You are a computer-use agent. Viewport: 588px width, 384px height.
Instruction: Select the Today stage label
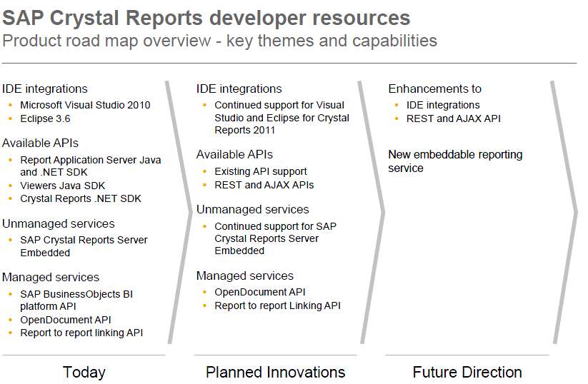[x=84, y=372]
